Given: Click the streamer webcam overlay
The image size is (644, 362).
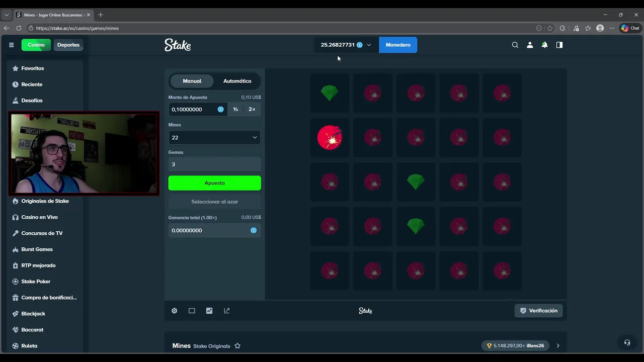Looking at the screenshot, I should [84, 153].
